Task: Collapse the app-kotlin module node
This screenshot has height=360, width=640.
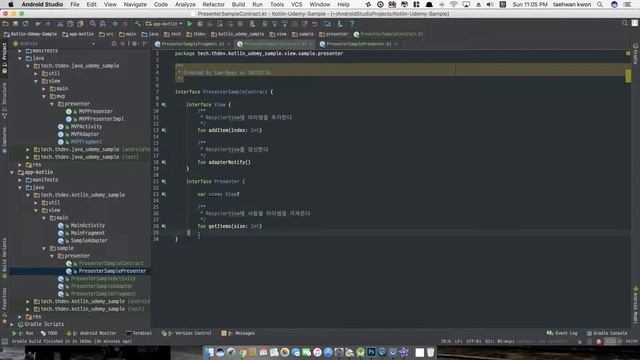Action: [x=12, y=172]
